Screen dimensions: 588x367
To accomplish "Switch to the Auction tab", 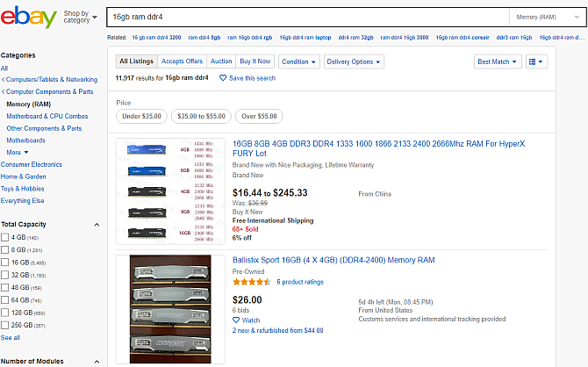I will point(221,61).
